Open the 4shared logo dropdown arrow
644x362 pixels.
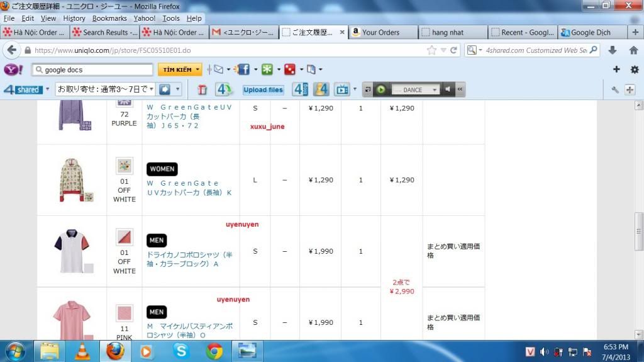click(48, 89)
